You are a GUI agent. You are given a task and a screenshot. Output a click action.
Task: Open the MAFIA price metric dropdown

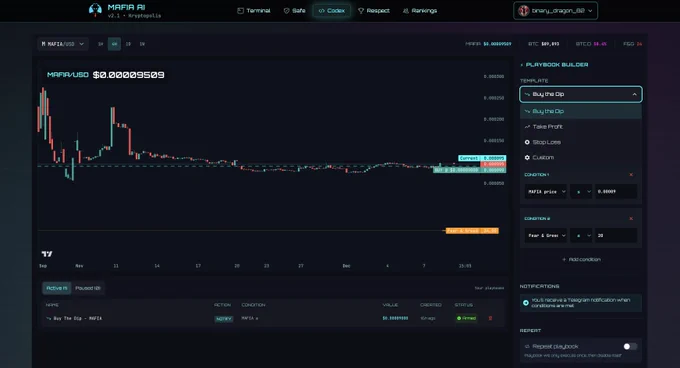[546, 191]
